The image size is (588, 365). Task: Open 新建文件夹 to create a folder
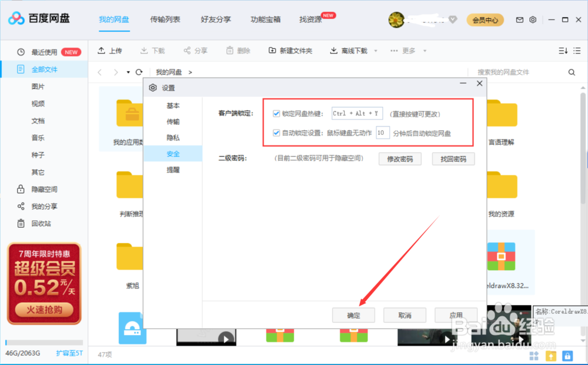coord(290,51)
